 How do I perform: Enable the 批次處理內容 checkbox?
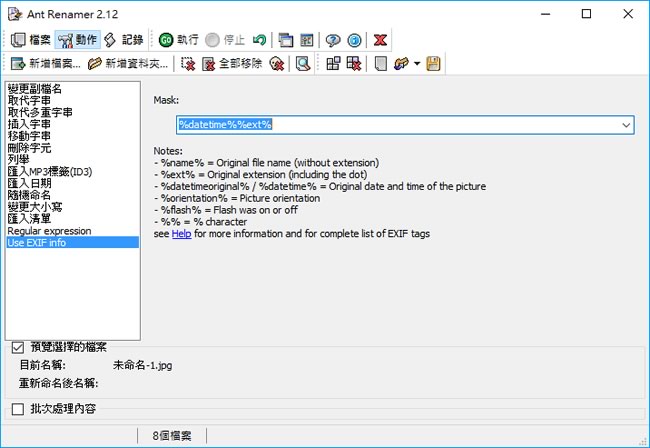[x=17, y=409]
